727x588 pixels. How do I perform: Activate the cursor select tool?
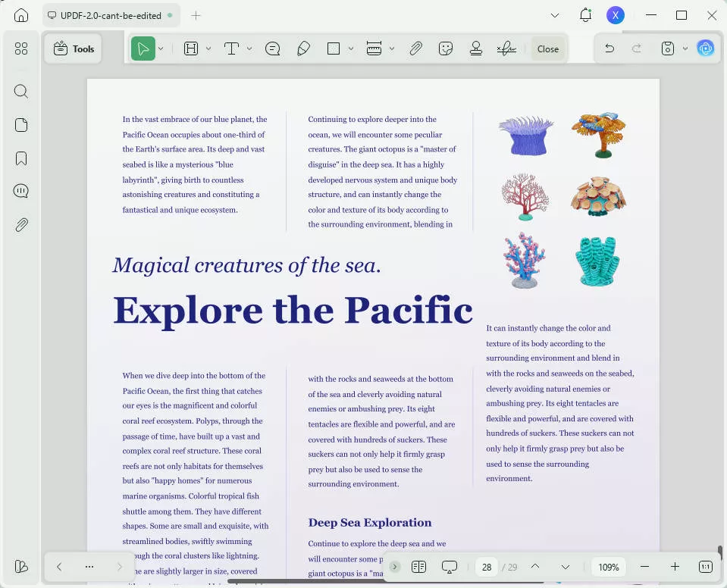pyautogui.click(x=142, y=48)
